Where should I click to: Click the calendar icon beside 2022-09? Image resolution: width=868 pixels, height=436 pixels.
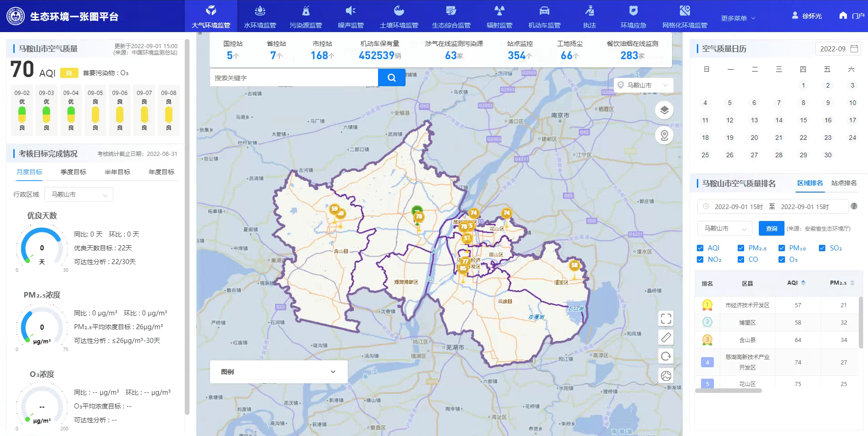coord(854,49)
